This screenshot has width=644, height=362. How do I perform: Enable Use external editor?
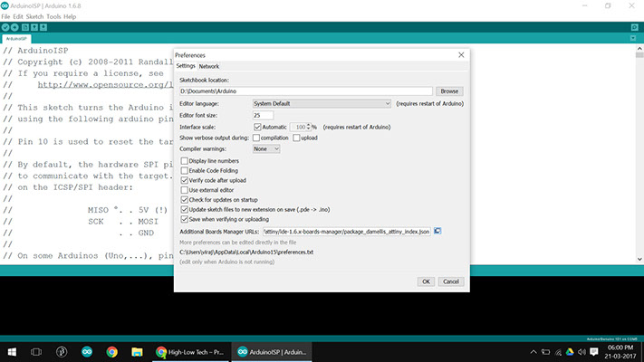tap(185, 190)
